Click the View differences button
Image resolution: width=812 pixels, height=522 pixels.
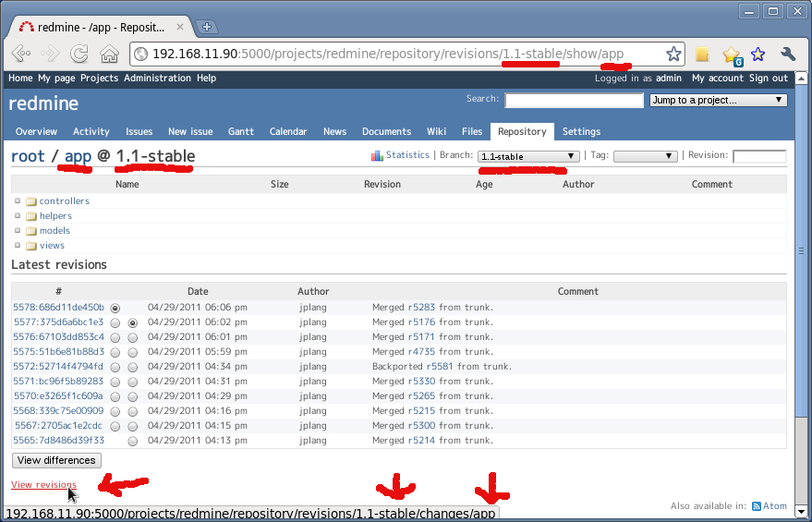56,460
